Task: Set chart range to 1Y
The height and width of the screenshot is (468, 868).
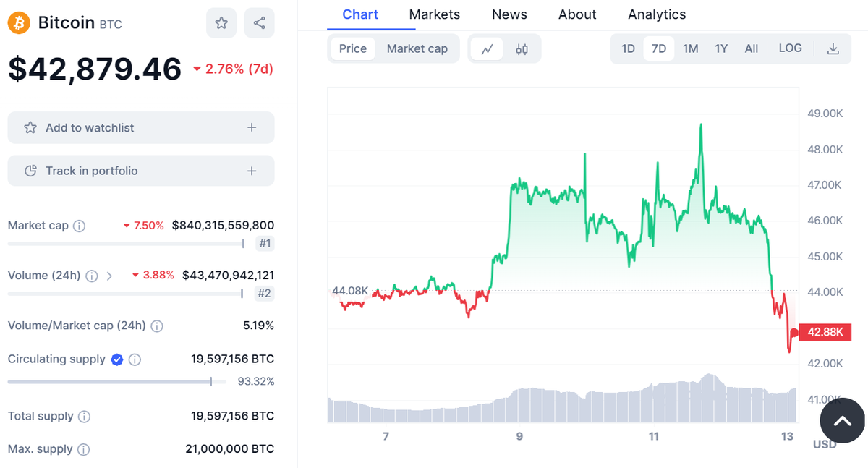Action: [x=721, y=48]
